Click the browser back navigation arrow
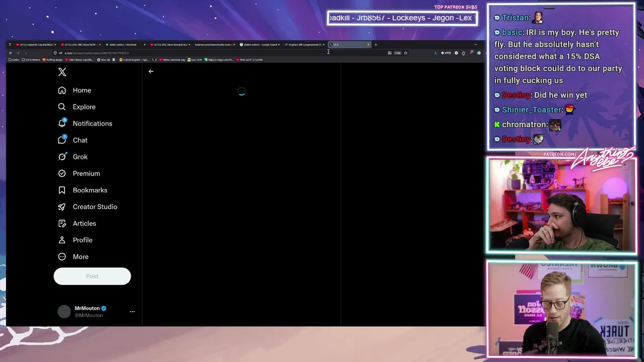 pyautogui.click(x=11, y=53)
